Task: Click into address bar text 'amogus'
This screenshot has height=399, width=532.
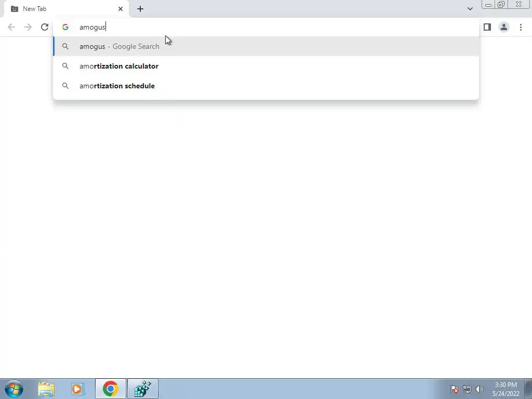Action: (x=92, y=27)
